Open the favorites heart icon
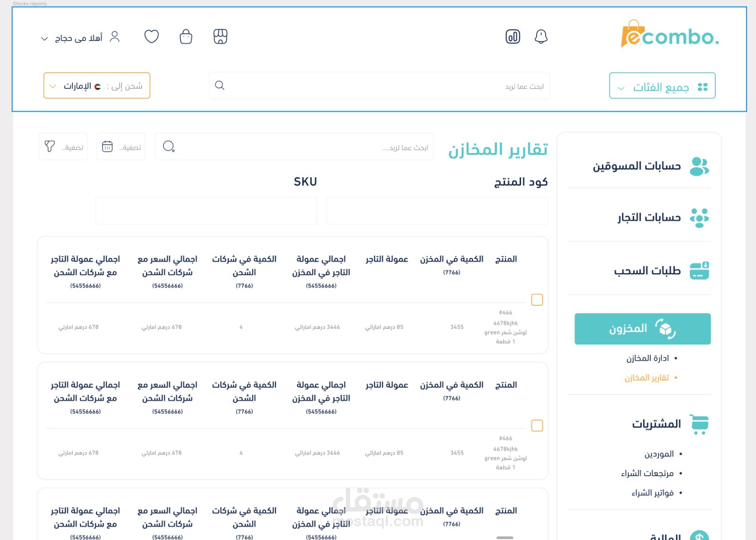The height and width of the screenshot is (540, 756). pos(152,36)
